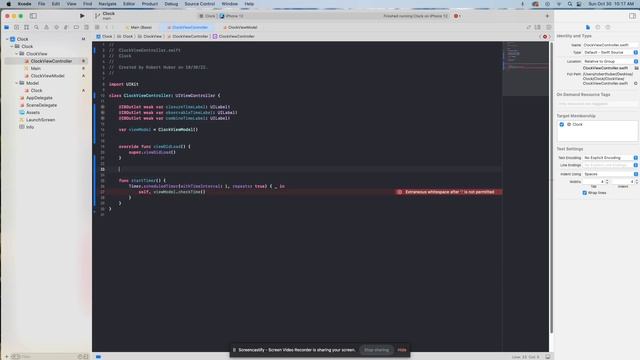Screen dimensions: 640x360
Task: Open the File menu
Action: [x=41, y=4]
